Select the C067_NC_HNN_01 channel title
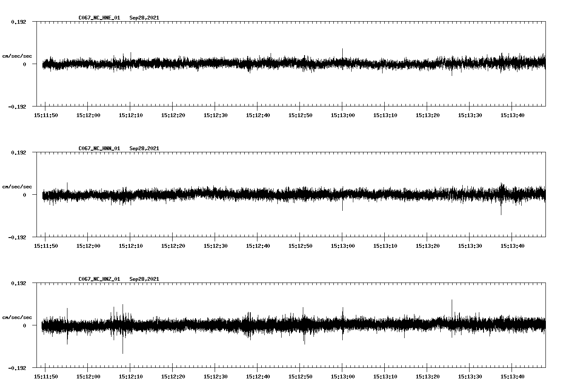This screenshot has height=392, width=576. coord(99,148)
